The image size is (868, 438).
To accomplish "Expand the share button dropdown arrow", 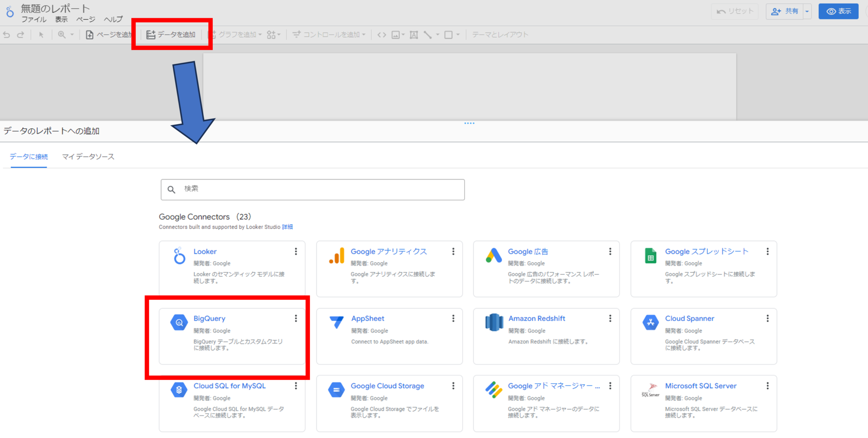I will click(807, 11).
